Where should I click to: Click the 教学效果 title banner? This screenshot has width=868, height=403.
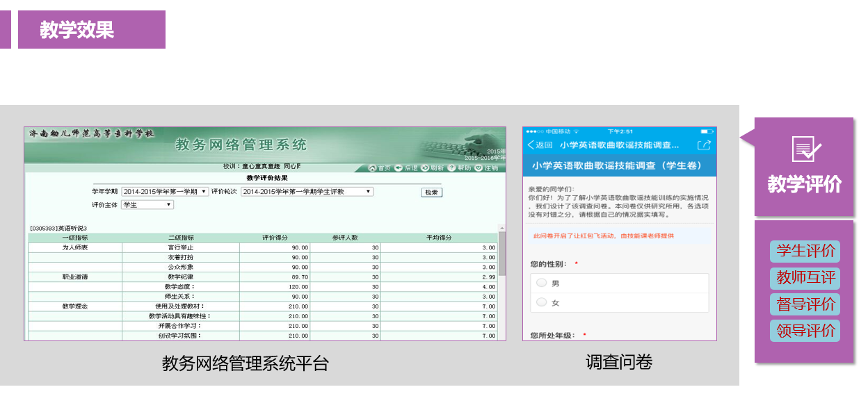pyautogui.click(x=91, y=30)
